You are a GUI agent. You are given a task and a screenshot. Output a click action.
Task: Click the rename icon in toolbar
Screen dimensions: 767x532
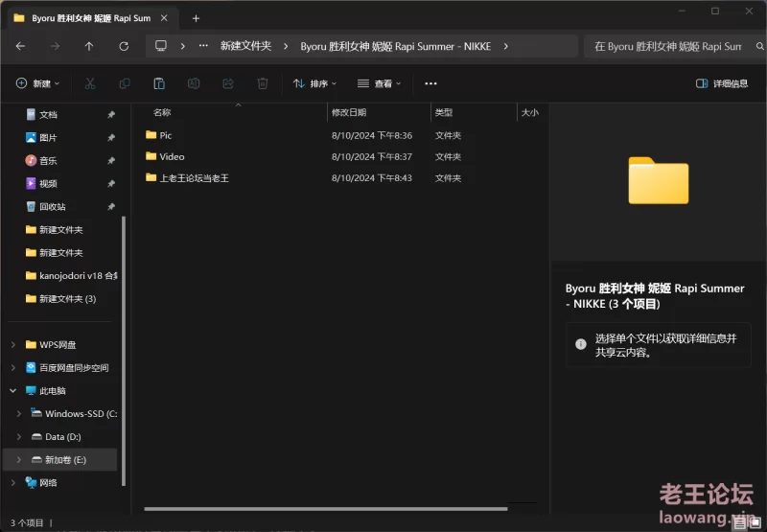(194, 83)
